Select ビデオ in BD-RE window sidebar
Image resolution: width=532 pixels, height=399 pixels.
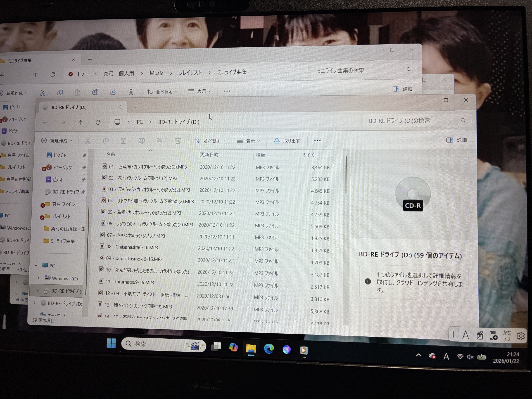pyautogui.click(x=58, y=179)
